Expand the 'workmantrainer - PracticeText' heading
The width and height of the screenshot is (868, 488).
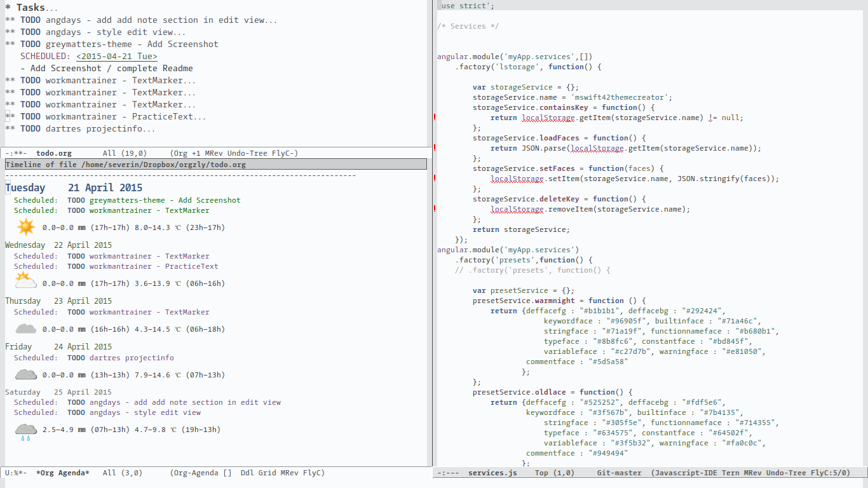pyautogui.click(x=105, y=116)
